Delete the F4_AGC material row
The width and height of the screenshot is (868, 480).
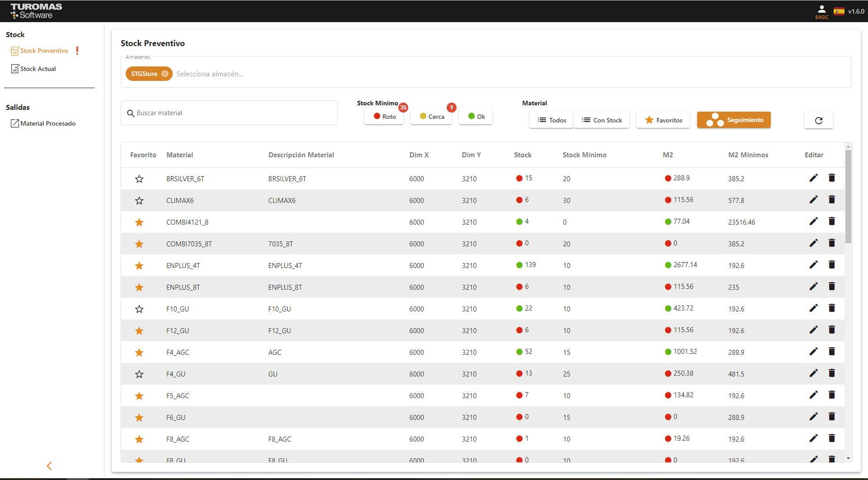(831, 352)
